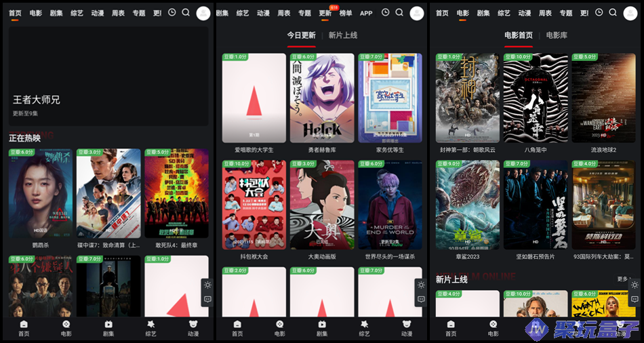Select 电影首页 tab on right screen
Screen dimensions: 644x343
(x=519, y=35)
